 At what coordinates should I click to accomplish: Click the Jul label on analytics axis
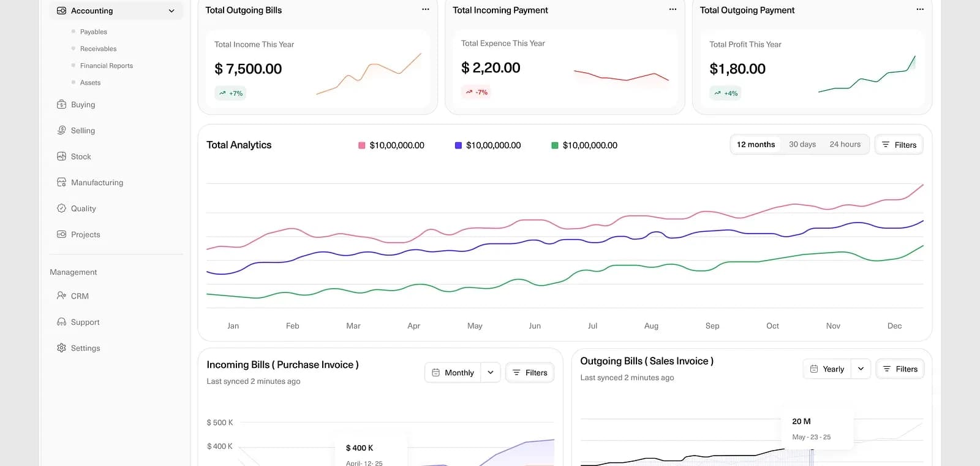click(x=592, y=326)
